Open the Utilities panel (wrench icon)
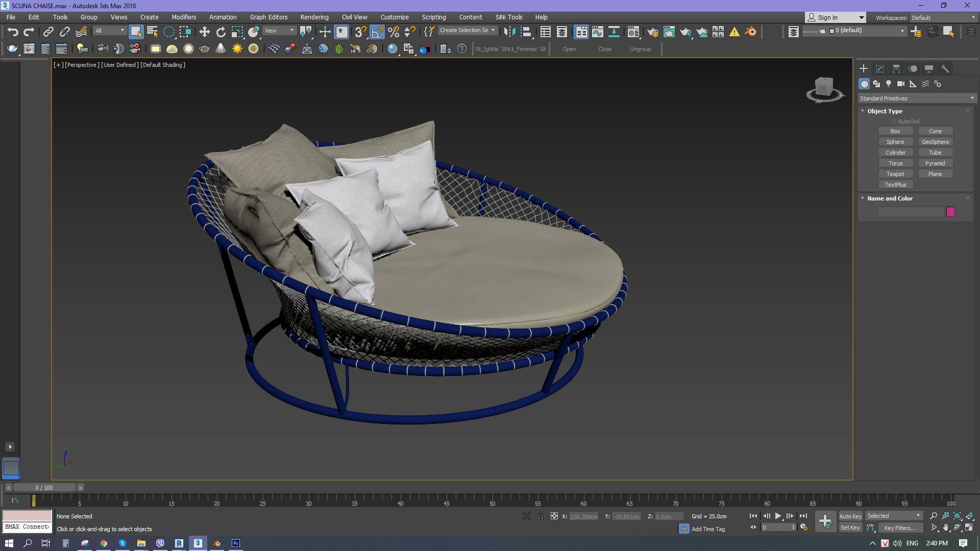 945,69
